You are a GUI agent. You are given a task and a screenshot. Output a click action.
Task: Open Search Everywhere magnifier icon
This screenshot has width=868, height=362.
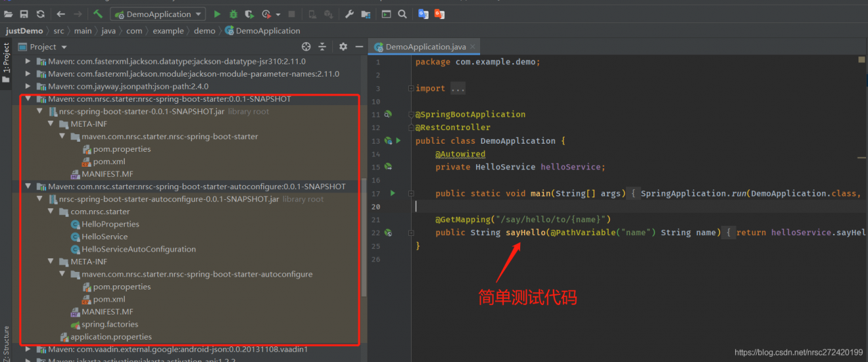pyautogui.click(x=402, y=14)
